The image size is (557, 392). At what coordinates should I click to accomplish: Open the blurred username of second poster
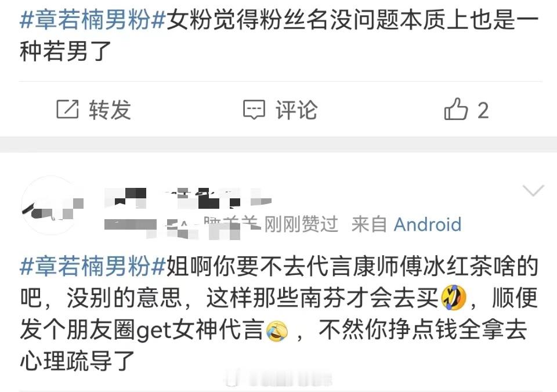[188, 198]
